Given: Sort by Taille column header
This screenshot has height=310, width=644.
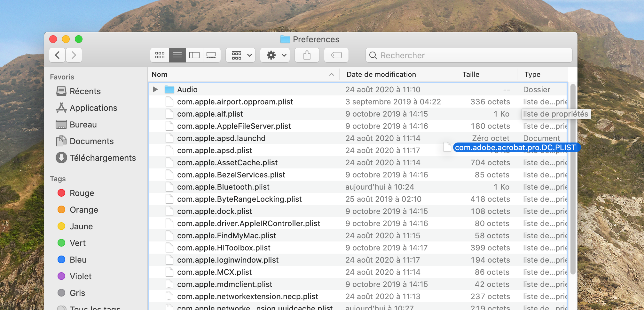Looking at the screenshot, I should pyautogui.click(x=471, y=74).
